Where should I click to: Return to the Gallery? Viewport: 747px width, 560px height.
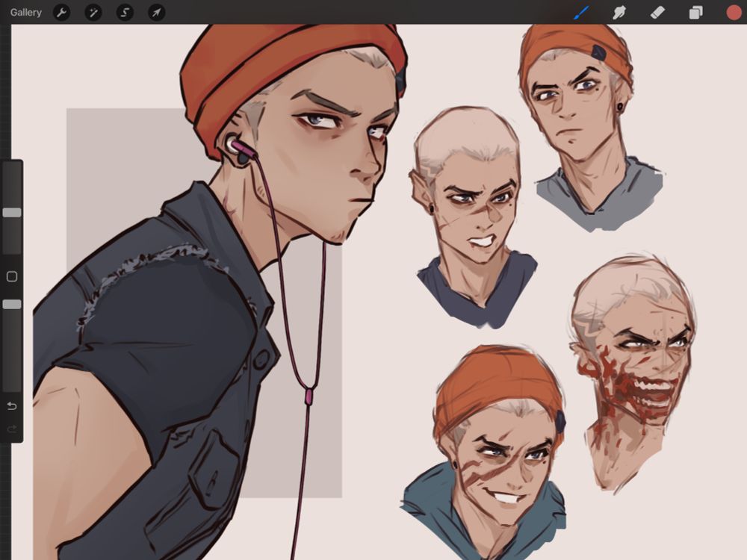click(25, 13)
